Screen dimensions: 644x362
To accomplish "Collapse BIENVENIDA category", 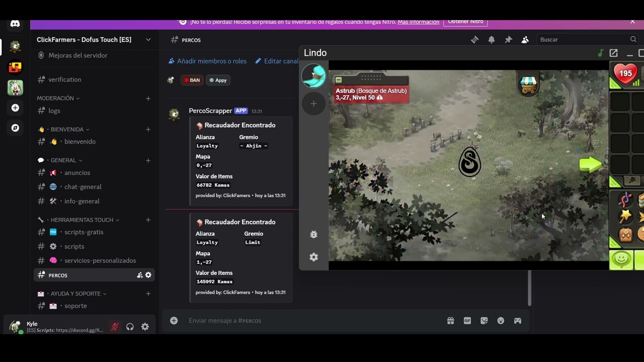I will [64, 129].
